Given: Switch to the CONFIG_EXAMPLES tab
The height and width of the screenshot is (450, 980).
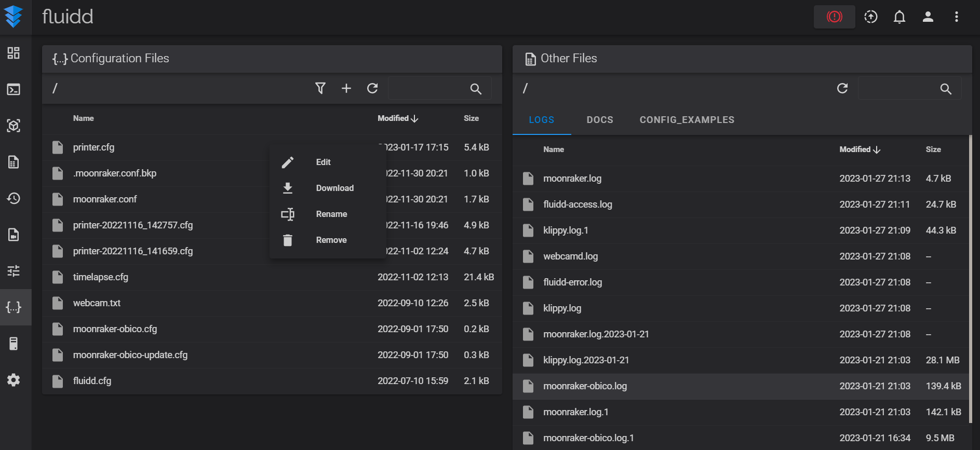Looking at the screenshot, I should (x=687, y=120).
